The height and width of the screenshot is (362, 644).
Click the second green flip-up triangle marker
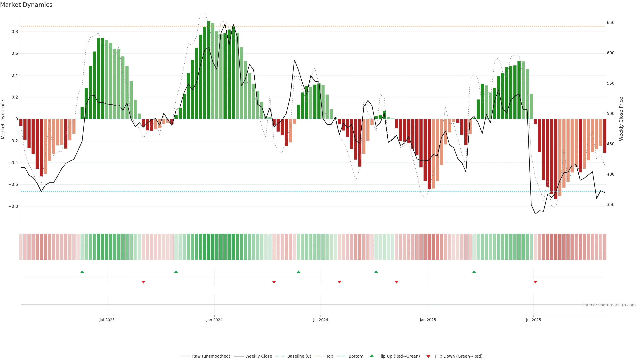click(176, 272)
